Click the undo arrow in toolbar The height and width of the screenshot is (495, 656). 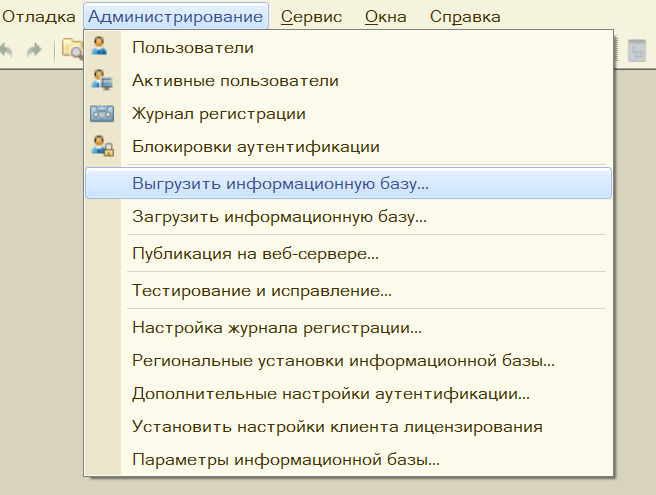[x=6, y=50]
